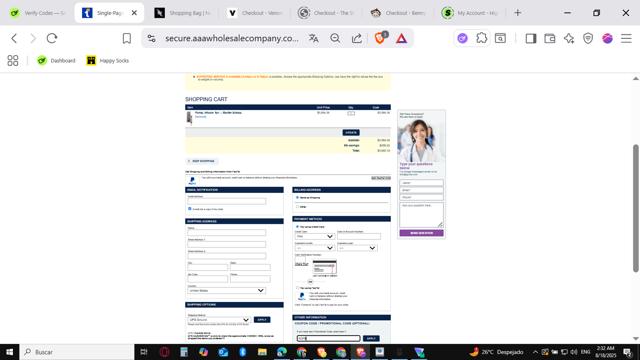640x360 pixels.
Task: Click the chat widget question textarea
Action: [421, 215]
